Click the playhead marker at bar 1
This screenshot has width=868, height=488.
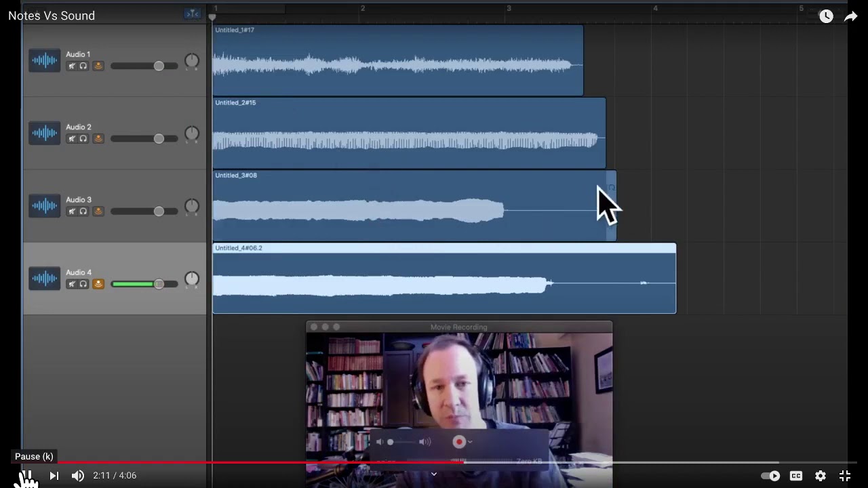(212, 16)
